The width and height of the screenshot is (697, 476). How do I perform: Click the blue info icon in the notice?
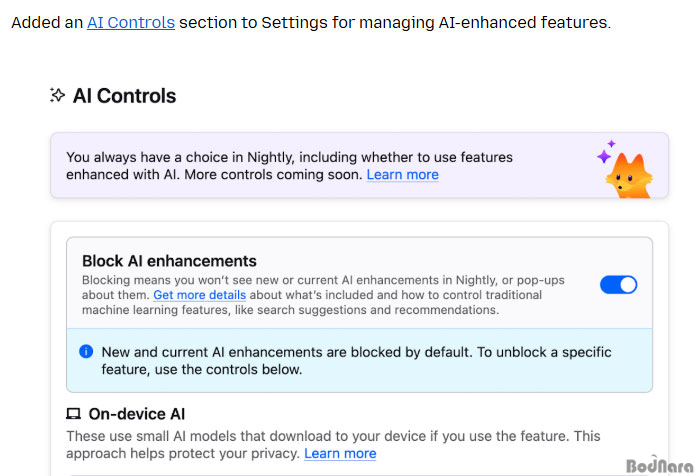pyautogui.click(x=86, y=352)
